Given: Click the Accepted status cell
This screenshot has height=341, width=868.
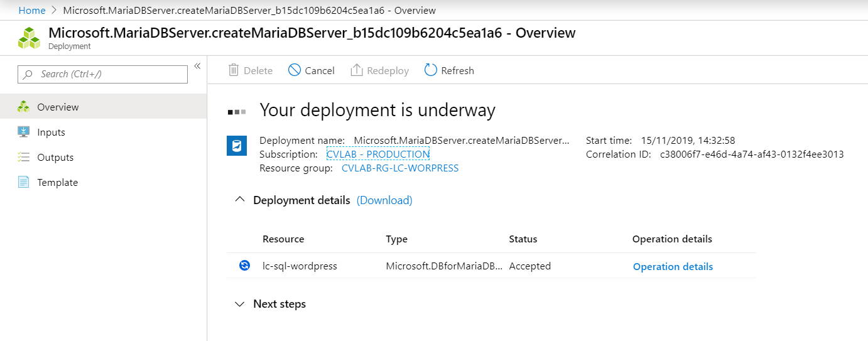Looking at the screenshot, I should (530, 266).
